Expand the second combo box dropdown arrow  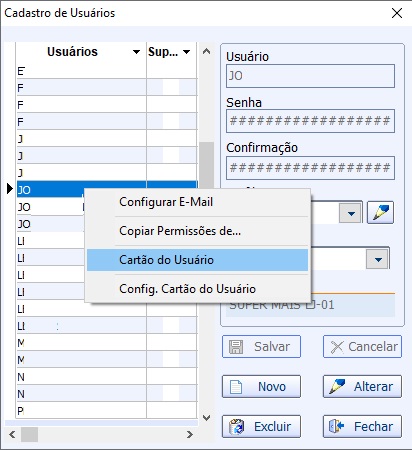coord(378,259)
